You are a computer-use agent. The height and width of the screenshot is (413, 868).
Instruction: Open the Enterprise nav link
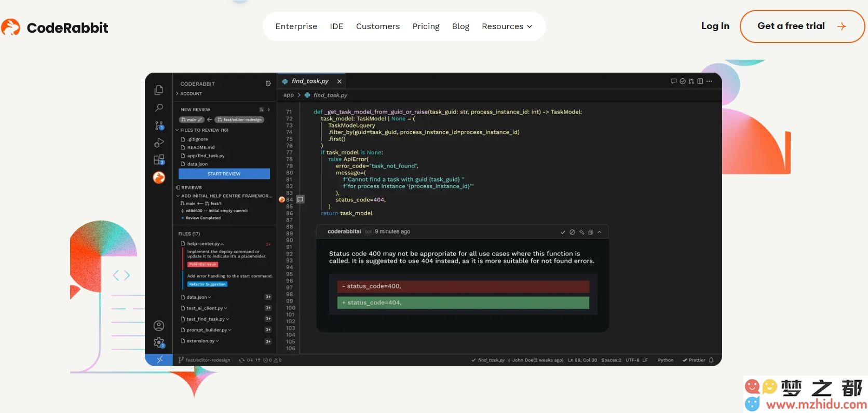(296, 26)
